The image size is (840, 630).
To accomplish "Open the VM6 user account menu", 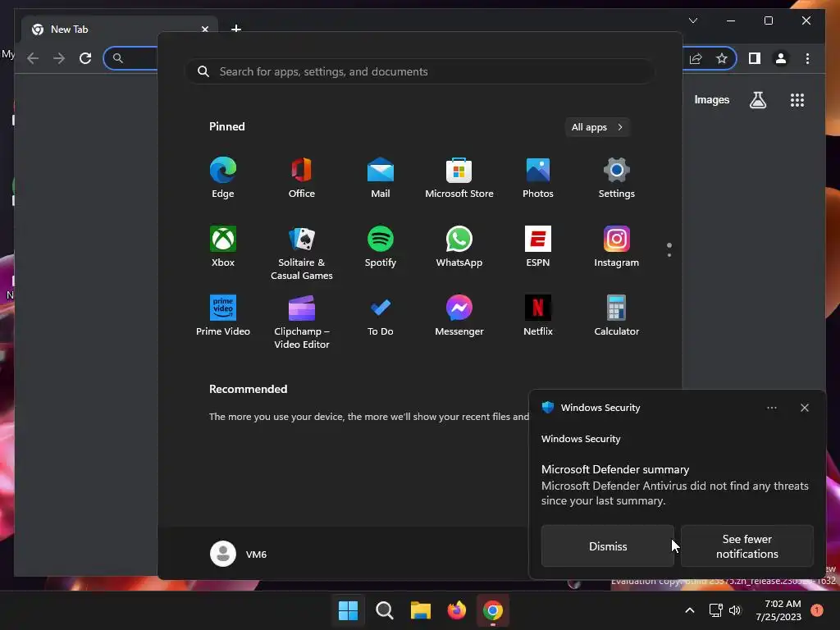I will (239, 554).
